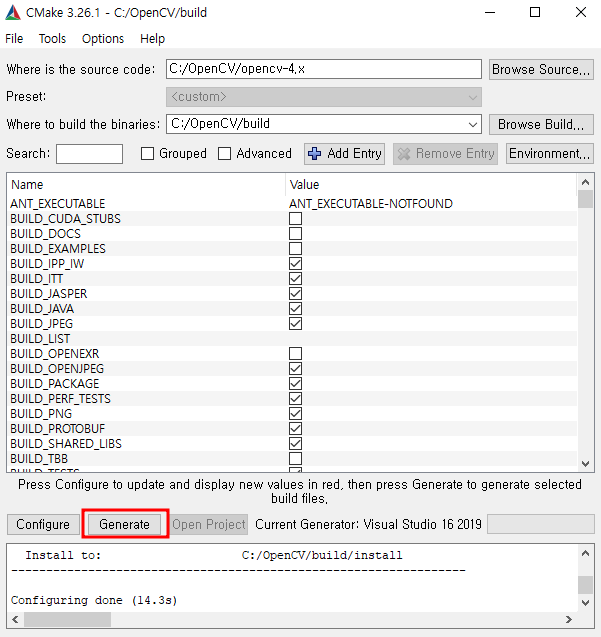Screen dimensions: 601x637
Task: Toggle the Advanced checkbox
Action: (x=224, y=154)
